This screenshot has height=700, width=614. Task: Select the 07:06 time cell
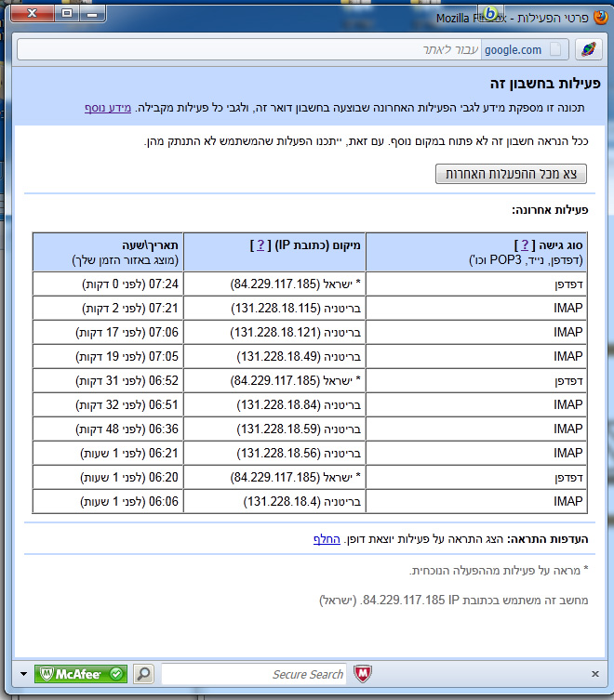108,332
